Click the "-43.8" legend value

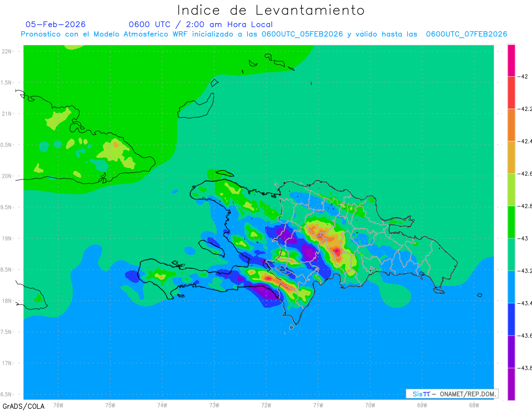click(x=525, y=368)
